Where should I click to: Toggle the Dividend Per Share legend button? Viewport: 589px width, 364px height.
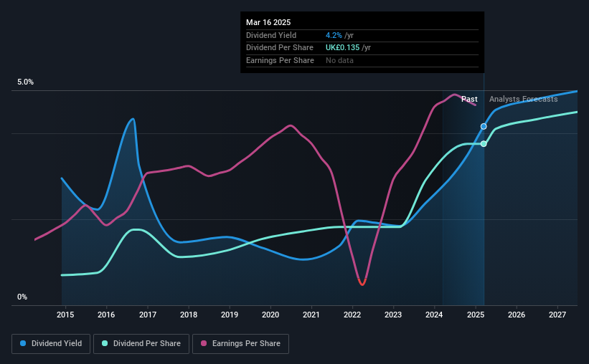141,344
